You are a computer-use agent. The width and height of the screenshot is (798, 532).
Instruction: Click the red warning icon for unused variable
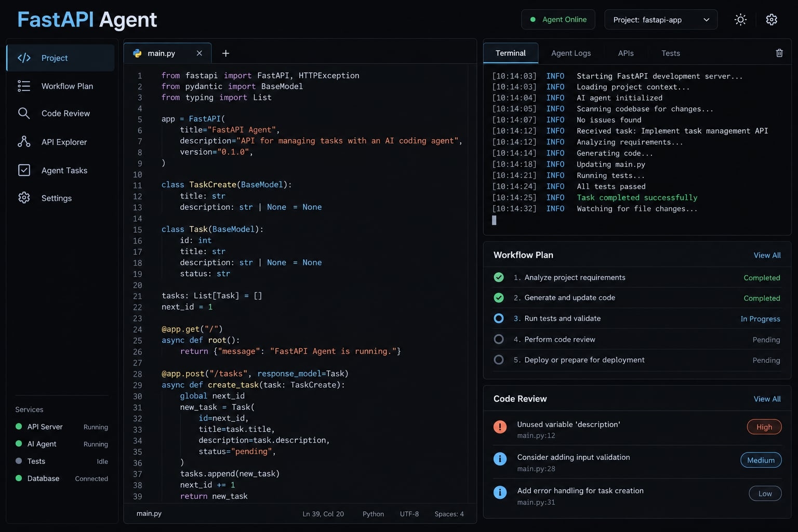point(500,427)
